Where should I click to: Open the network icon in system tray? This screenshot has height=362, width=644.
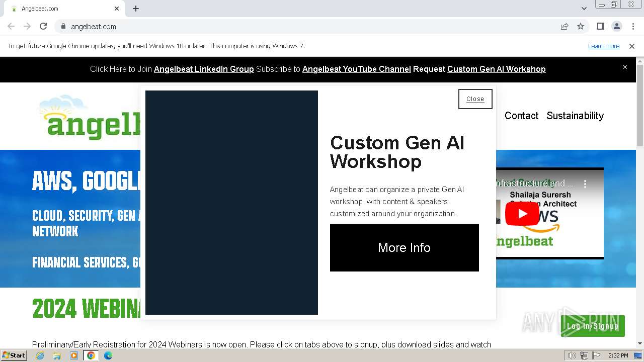pyautogui.click(x=584, y=355)
